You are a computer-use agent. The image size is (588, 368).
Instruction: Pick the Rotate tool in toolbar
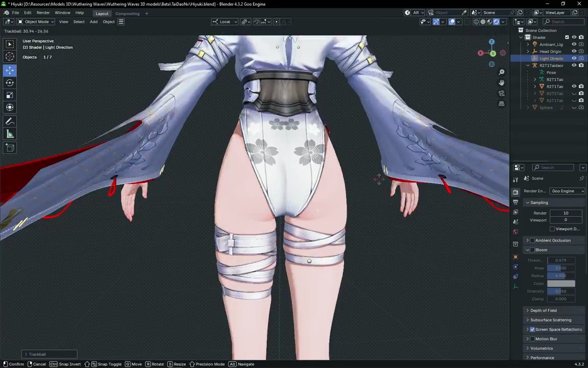10,83
